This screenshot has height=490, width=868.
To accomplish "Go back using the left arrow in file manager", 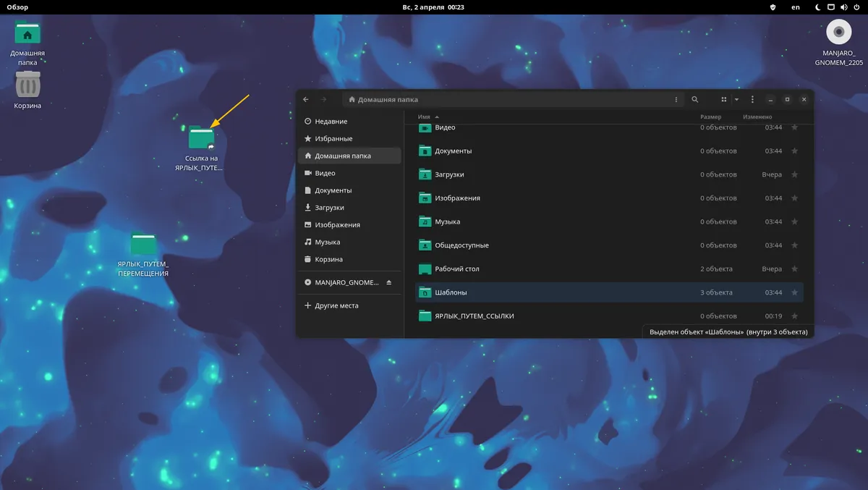I will pos(306,99).
